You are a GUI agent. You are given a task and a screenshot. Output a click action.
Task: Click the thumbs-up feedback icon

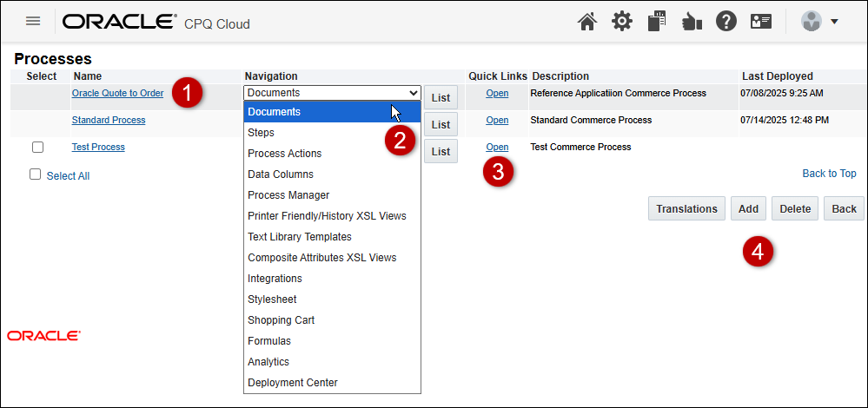(x=692, y=22)
